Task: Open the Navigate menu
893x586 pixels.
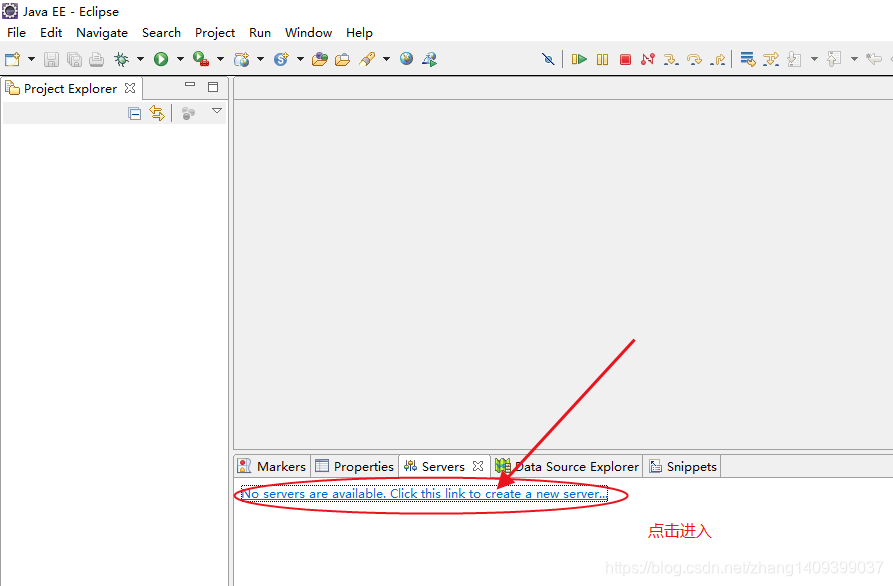Action: (102, 32)
